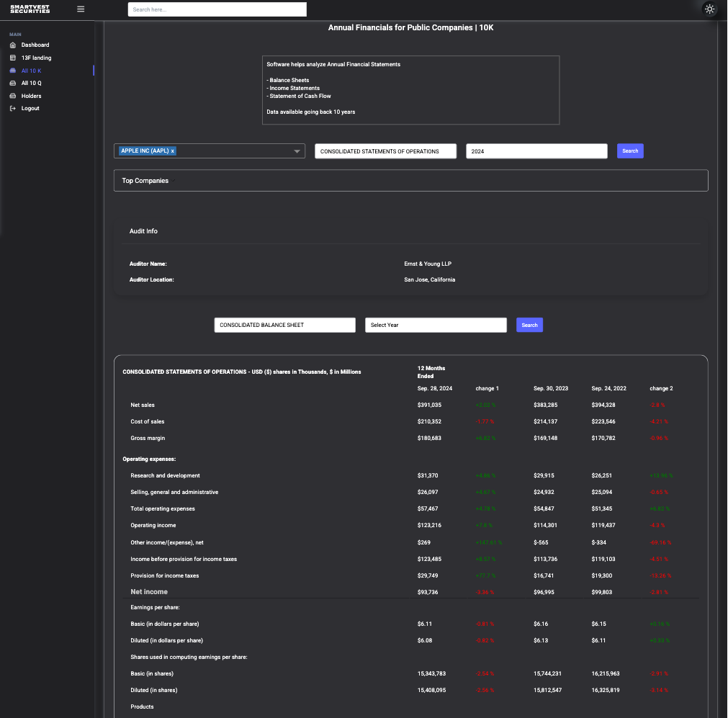Screen dimensions: 728x718
Task: Click the Research and development row label
Action: coord(166,476)
